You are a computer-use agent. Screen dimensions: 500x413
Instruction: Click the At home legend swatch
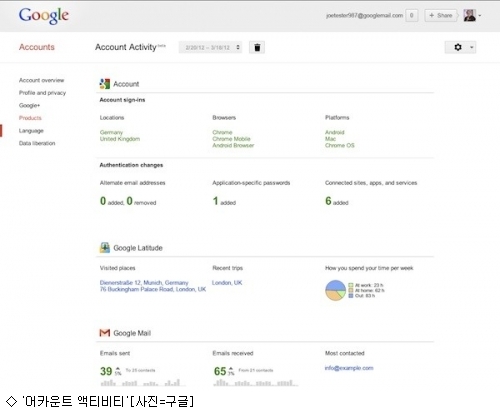click(351, 291)
